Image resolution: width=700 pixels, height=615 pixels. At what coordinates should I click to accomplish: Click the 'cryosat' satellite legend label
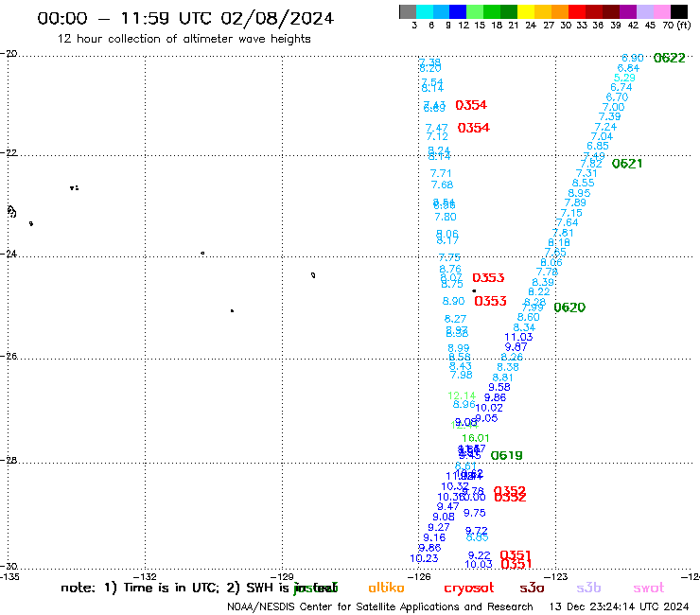coord(469,588)
